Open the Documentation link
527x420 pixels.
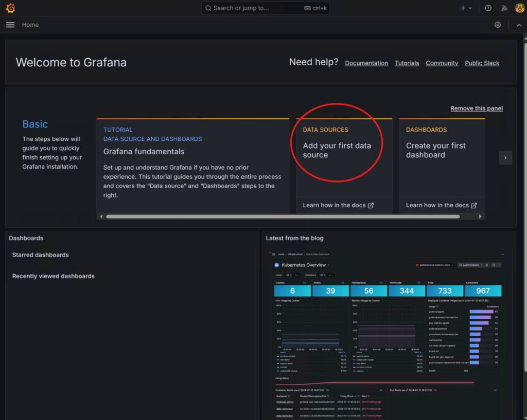366,63
